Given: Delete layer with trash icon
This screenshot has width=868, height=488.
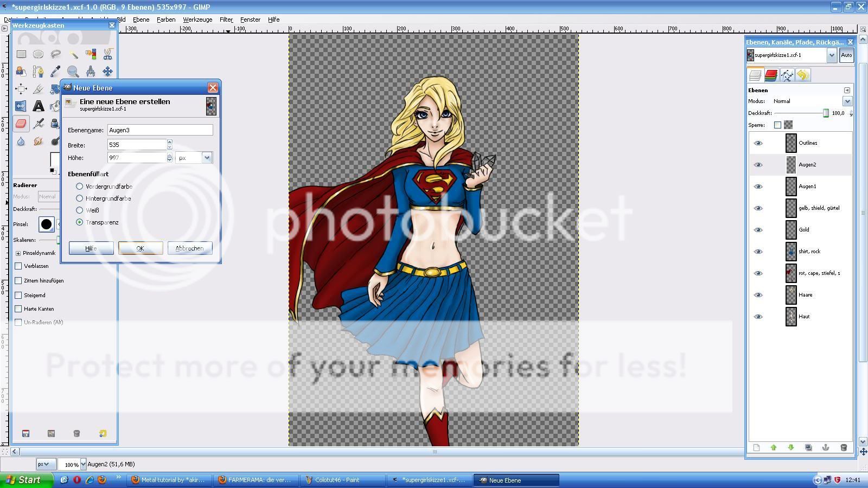Looking at the screenshot, I should tap(844, 447).
